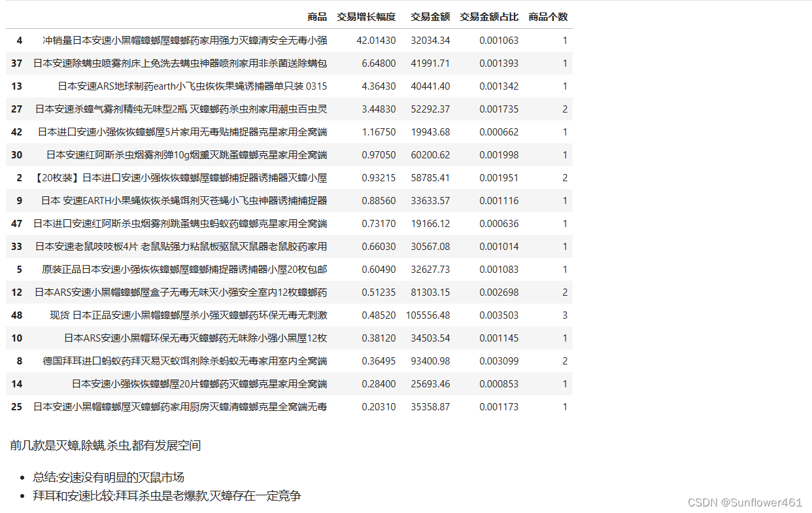Click amount share 0.000636

[x=499, y=224]
